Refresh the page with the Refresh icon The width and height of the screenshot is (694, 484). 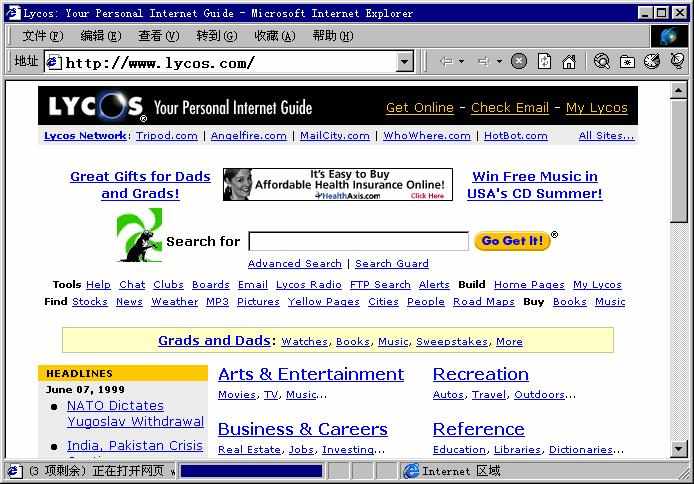(x=544, y=61)
